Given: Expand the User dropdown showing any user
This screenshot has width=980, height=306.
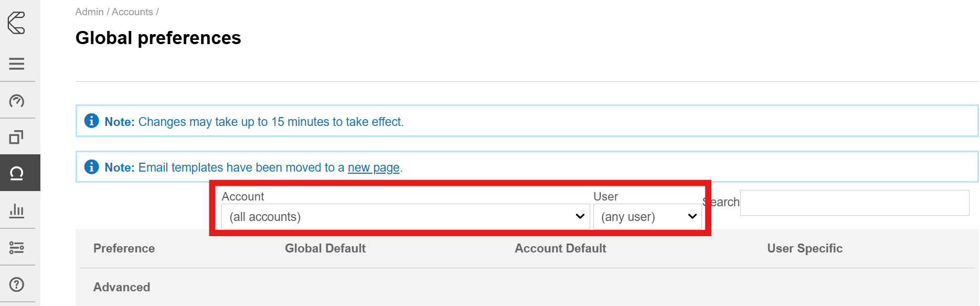Looking at the screenshot, I should [647, 217].
